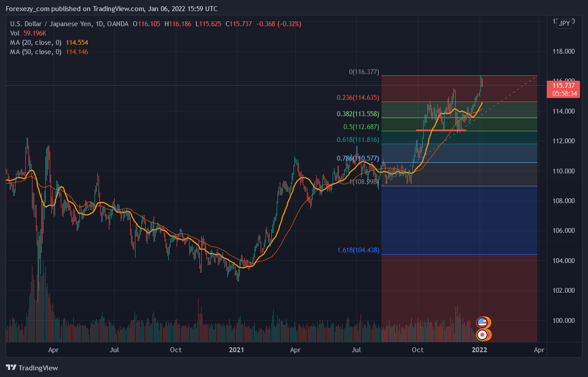Click the 2021 label on time axis

click(x=237, y=350)
